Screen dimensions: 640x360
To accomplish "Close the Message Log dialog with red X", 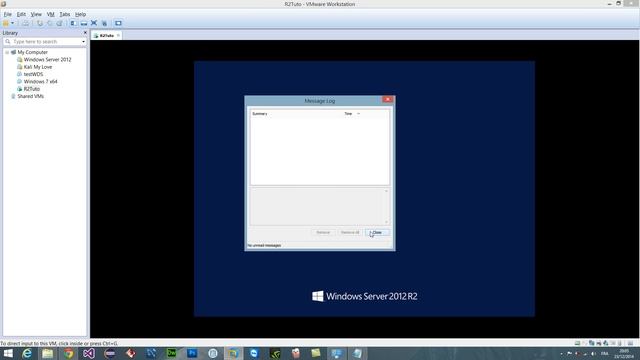I will 388,99.
